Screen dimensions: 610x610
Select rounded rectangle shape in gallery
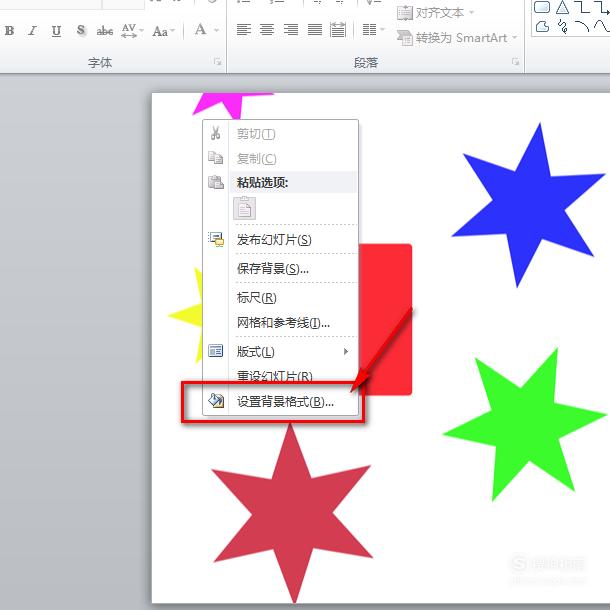point(542,7)
